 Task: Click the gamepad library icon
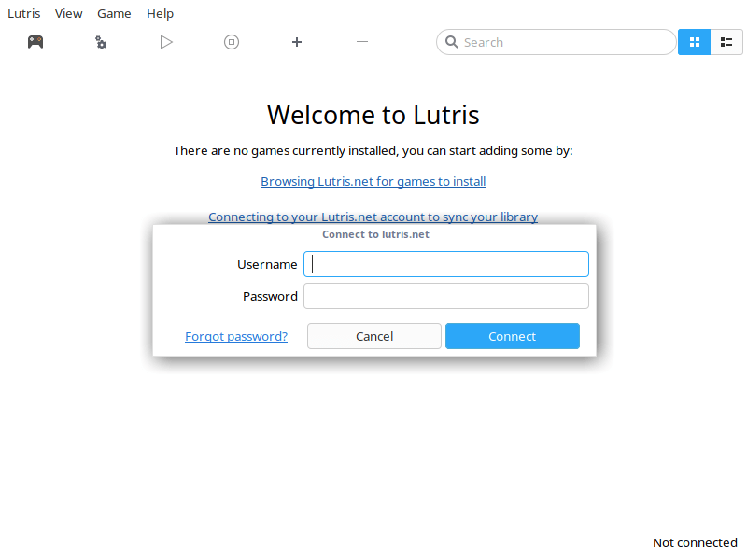pyautogui.click(x=35, y=41)
